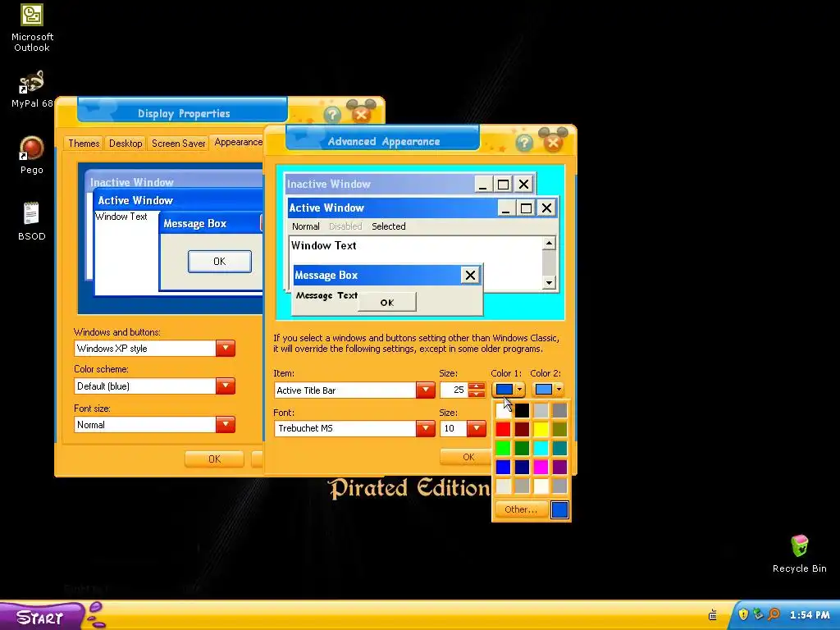Screen dimensions: 840x630
Task: Expand the Color scheme dropdown
Action: 226,386
